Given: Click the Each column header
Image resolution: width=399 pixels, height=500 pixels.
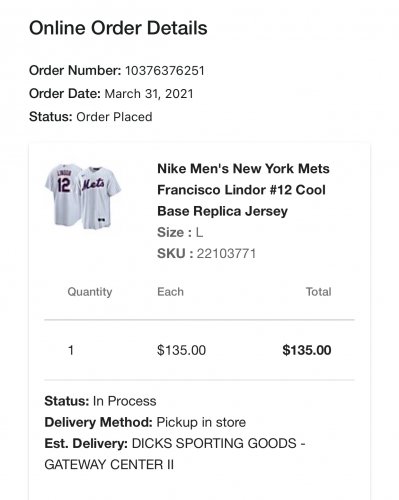Looking at the screenshot, I should (170, 292).
